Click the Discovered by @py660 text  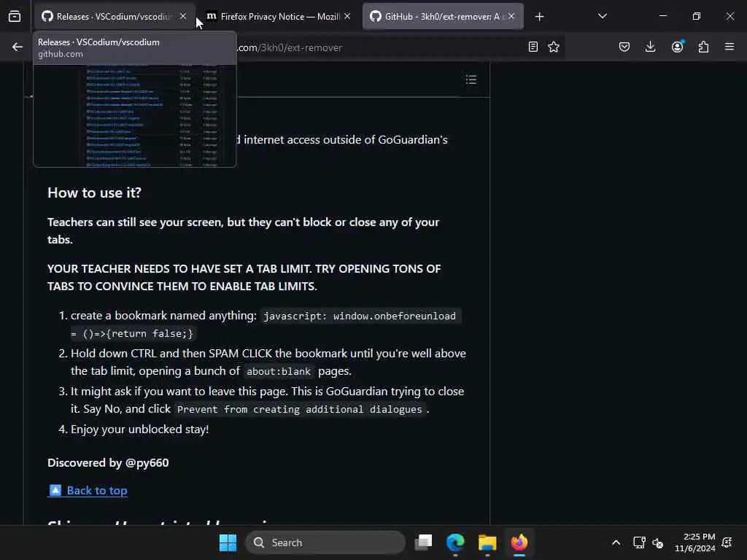[x=108, y=463]
